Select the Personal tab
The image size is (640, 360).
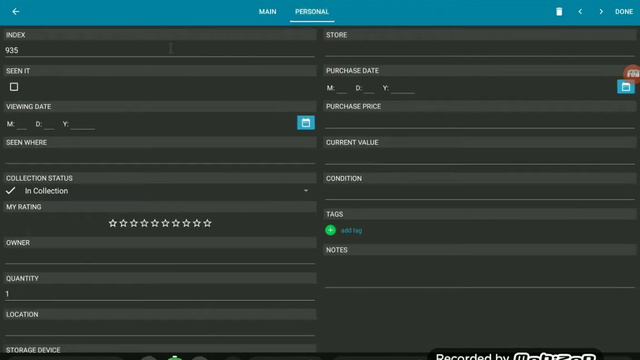312,11
